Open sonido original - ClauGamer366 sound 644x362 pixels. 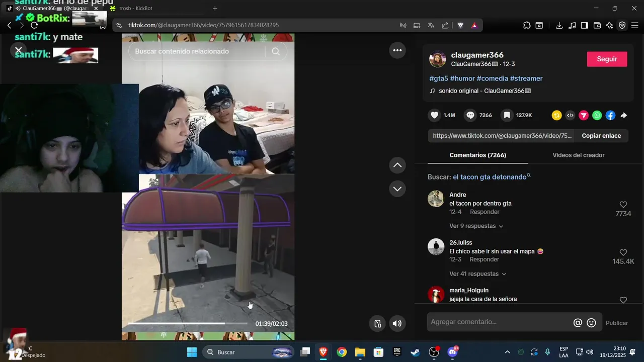[480, 91]
